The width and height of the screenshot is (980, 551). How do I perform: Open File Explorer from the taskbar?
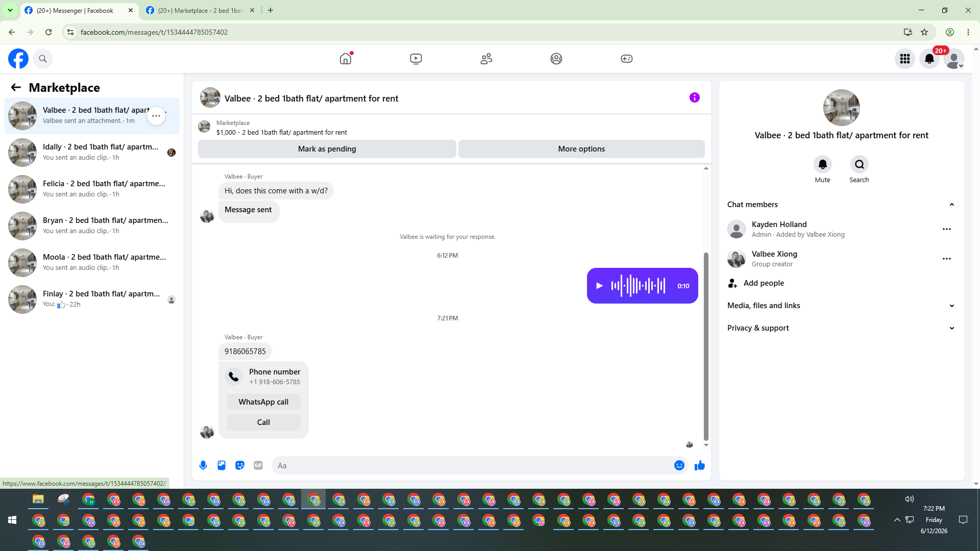click(x=38, y=499)
